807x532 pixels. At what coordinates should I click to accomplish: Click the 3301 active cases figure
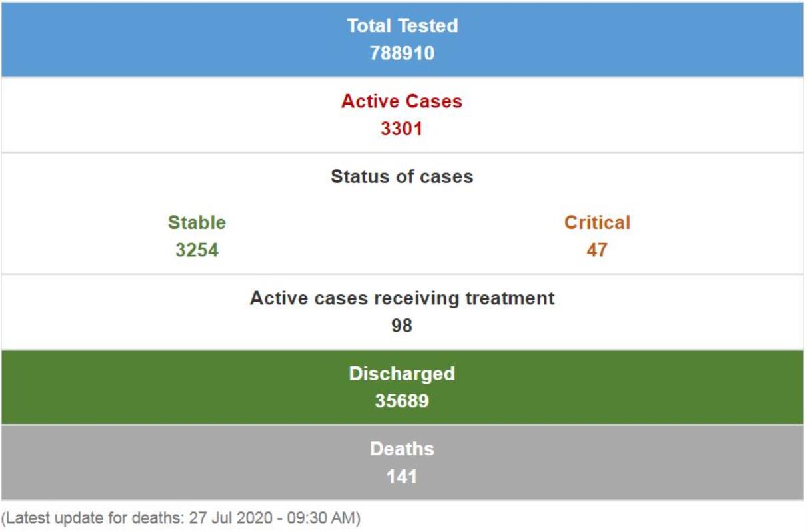pyautogui.click(x=401, y=128)
